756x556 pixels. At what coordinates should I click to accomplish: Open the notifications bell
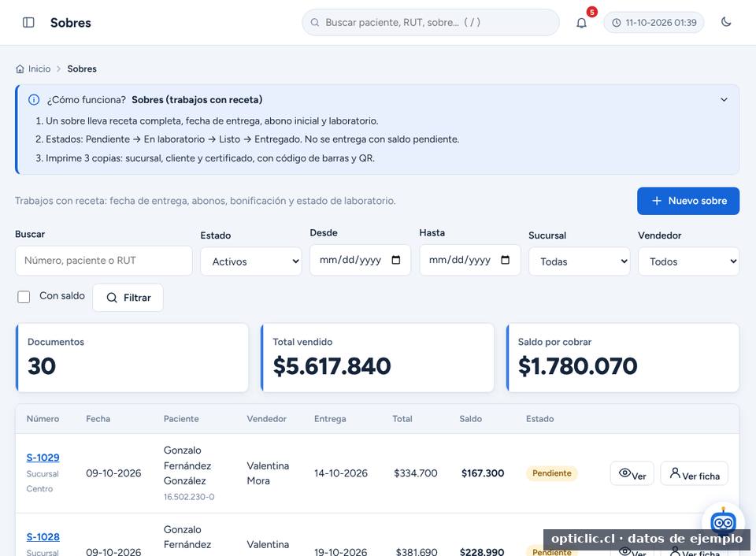(581, 23)
